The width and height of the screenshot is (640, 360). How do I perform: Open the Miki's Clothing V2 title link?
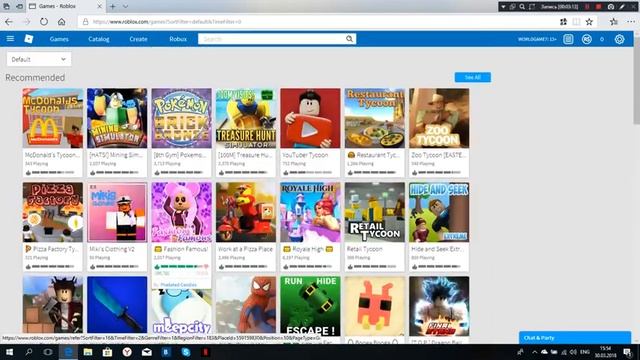click(112, 249)
